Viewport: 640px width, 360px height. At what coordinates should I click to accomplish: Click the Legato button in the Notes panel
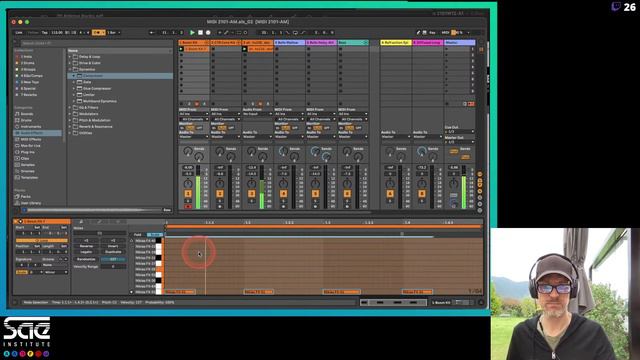pyautogui.click(x=86, y=252)
